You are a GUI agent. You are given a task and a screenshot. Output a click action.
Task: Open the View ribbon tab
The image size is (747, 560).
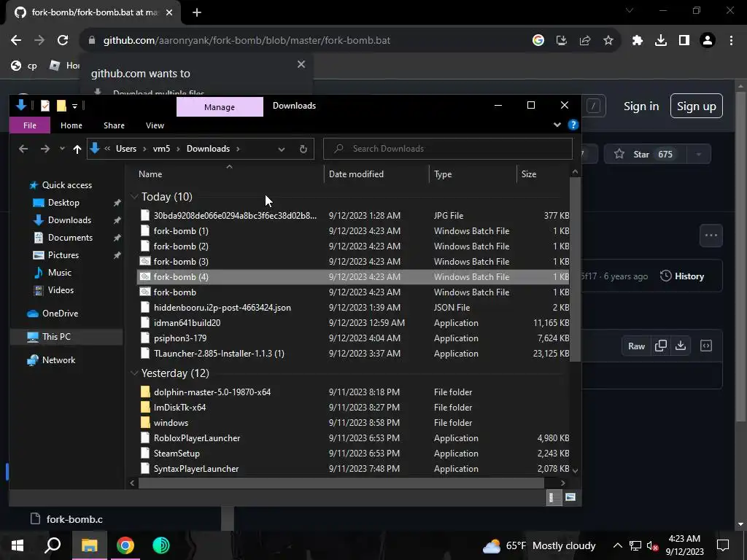(x=155, y=125)
